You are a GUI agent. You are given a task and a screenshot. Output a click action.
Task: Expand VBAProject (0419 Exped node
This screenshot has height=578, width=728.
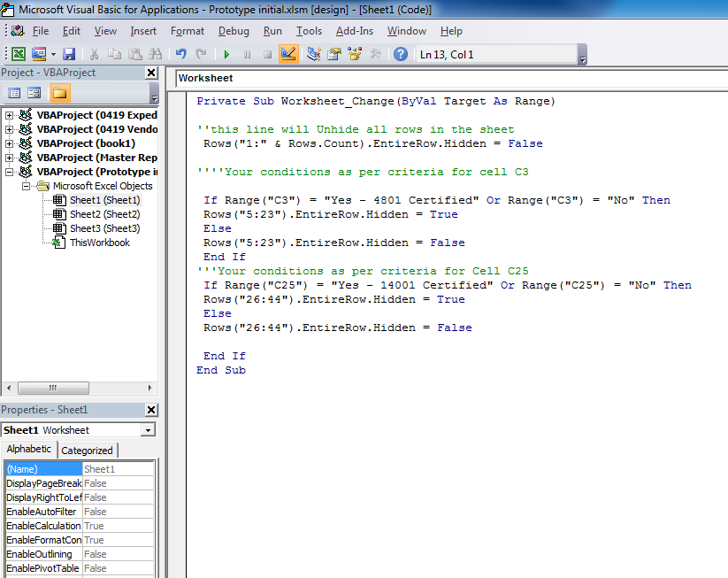click(x=9, y=115)
